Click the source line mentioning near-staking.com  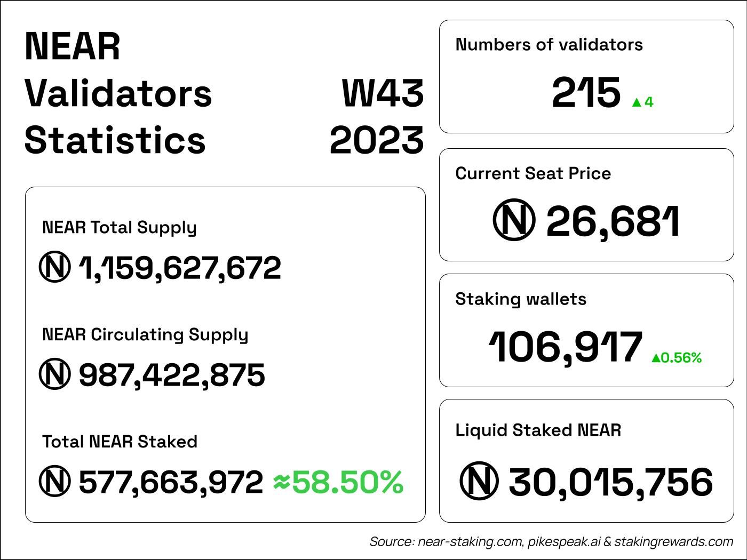551,542
